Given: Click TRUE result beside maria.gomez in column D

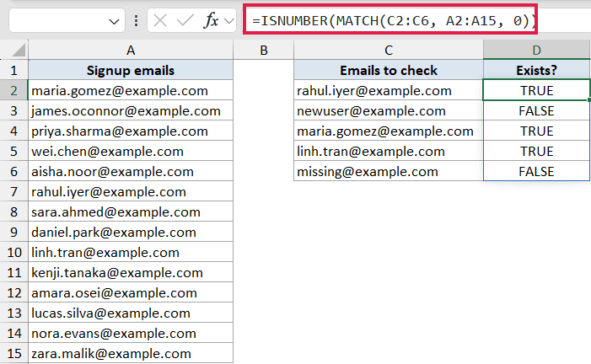Looking at the screenshot, I should (536, 131).
